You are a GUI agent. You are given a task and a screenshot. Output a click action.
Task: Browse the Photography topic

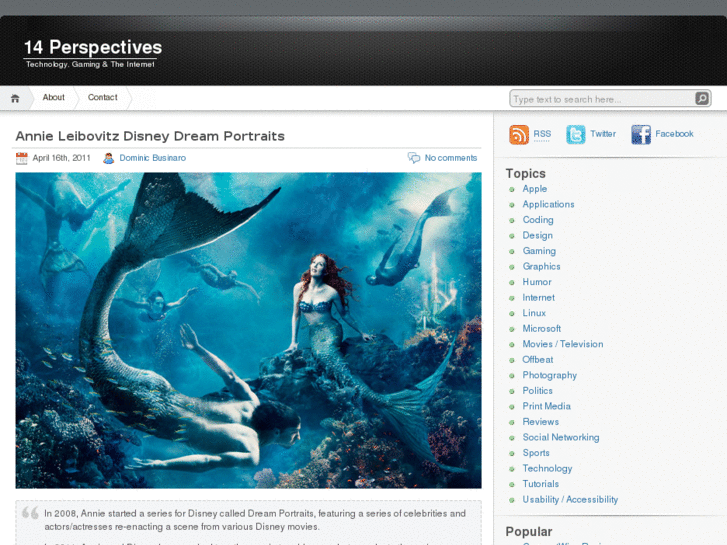[x=549, y=375]
